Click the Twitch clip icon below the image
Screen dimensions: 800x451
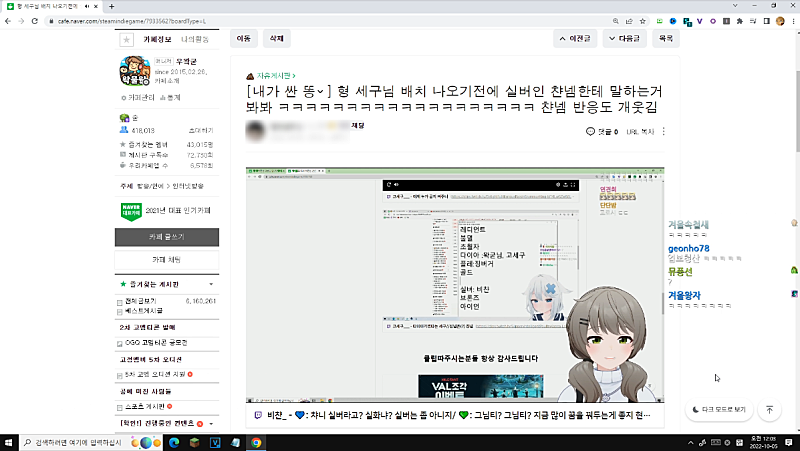258,415
